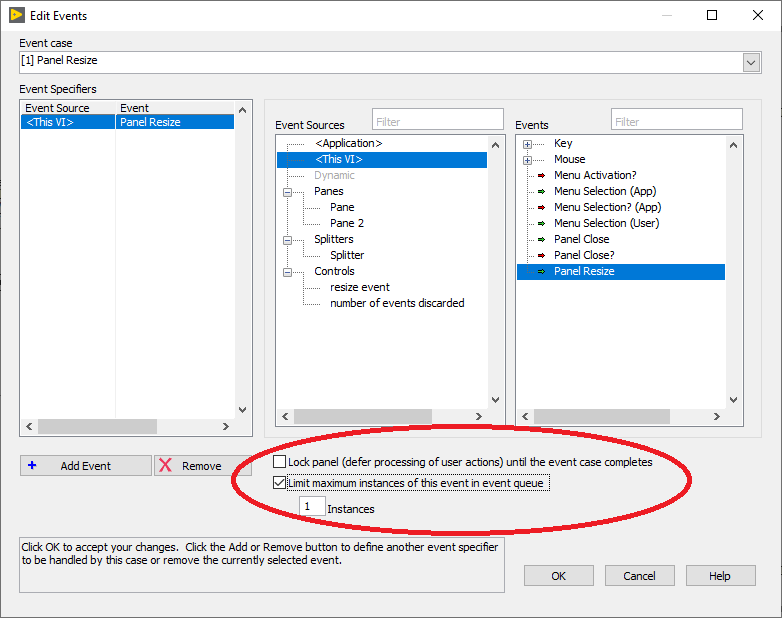Screen dimensions: 782x618
Task: Select <Application> in Event Sources
Action: tap(349, 143)
